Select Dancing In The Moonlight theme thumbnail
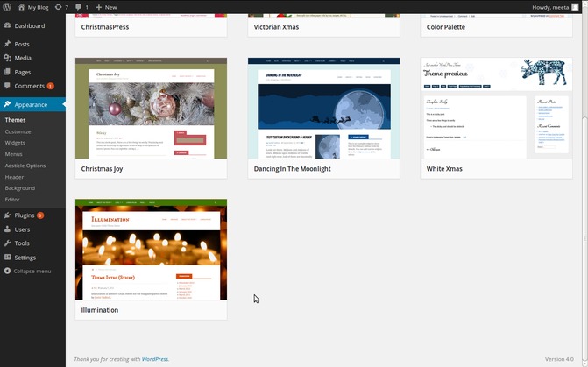Image resolution: width=588 pixels, height=367 pixels. pyautogui.click(x=323, y=109)
